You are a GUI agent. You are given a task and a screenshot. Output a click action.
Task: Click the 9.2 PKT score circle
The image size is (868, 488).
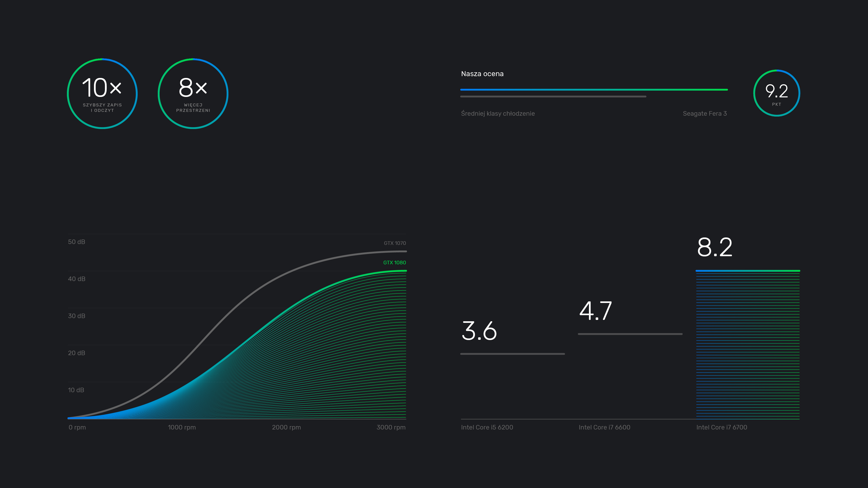(777, 93)
